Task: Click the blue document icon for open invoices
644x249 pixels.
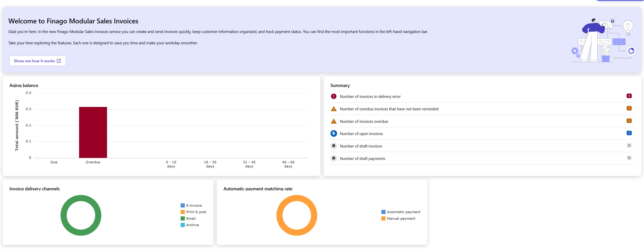Action: 334,134
